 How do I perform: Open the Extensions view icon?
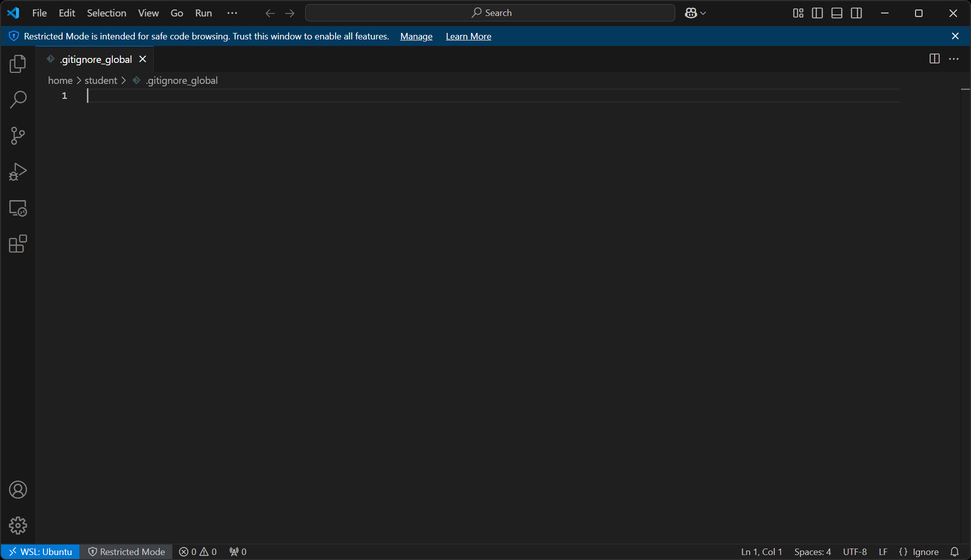point(18,244)
